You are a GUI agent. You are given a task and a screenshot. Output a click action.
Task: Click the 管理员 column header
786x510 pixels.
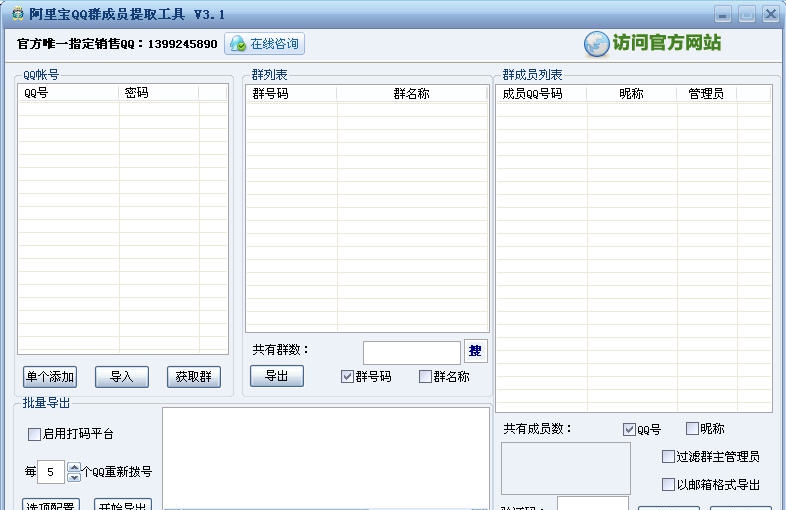point(707,94)
